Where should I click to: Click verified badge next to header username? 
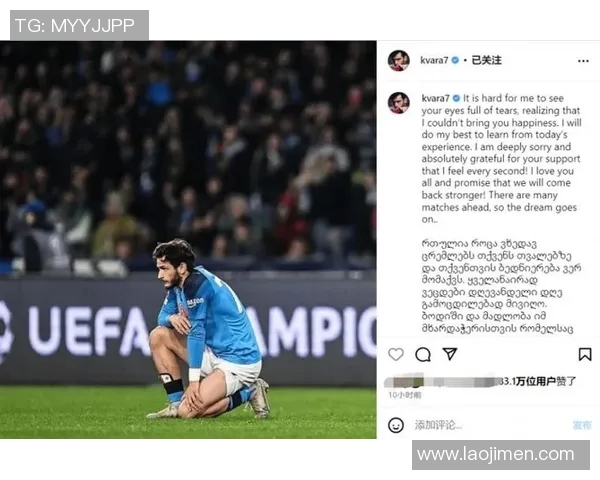pyautogui.click(x=455, y=60)
